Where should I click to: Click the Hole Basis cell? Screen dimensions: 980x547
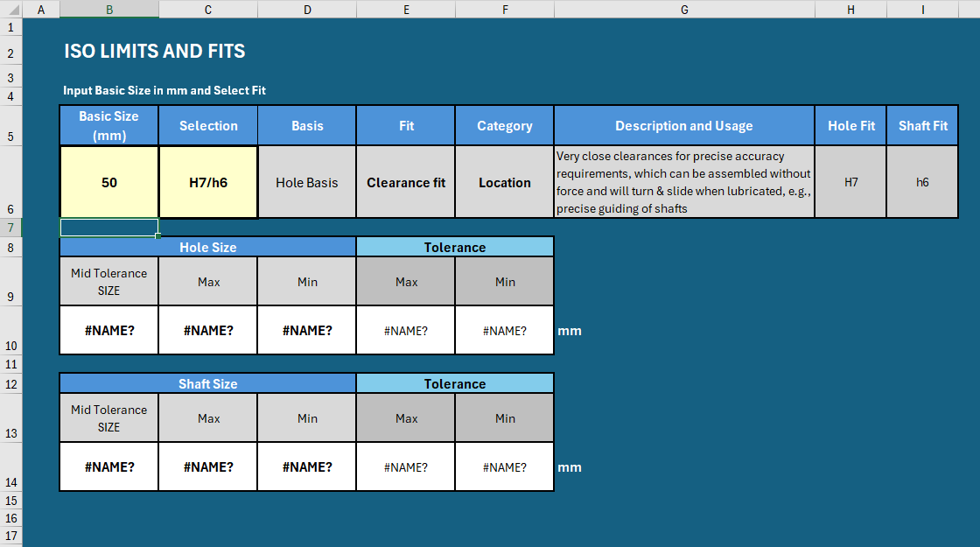[306, 181]
